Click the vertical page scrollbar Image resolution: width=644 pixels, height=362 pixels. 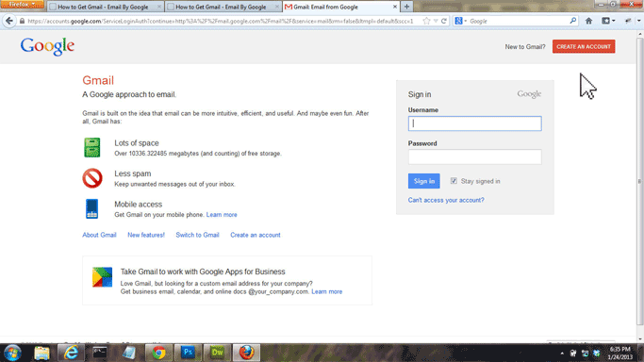tap(640, 181)
